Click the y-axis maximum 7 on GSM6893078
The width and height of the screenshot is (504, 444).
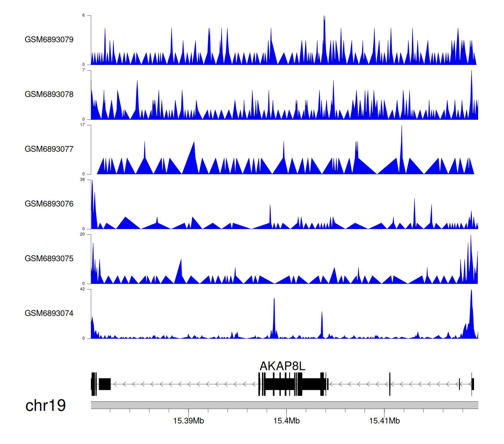point(83,70)
